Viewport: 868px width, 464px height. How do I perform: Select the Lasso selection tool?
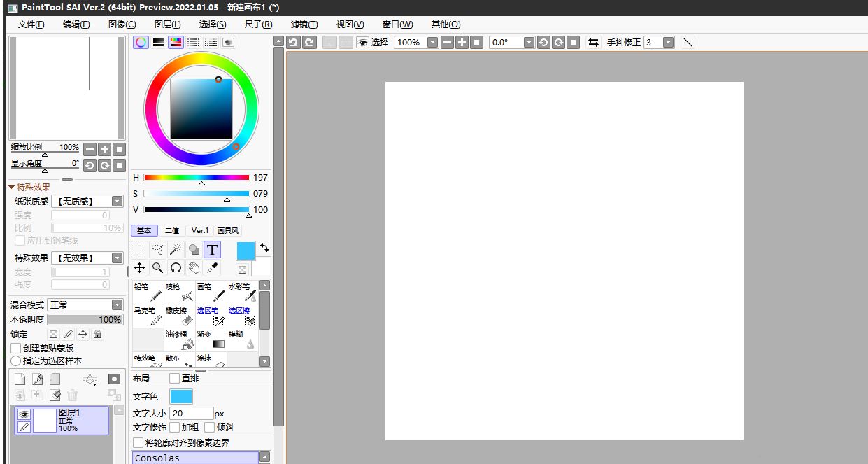click(x=157, y=250)
